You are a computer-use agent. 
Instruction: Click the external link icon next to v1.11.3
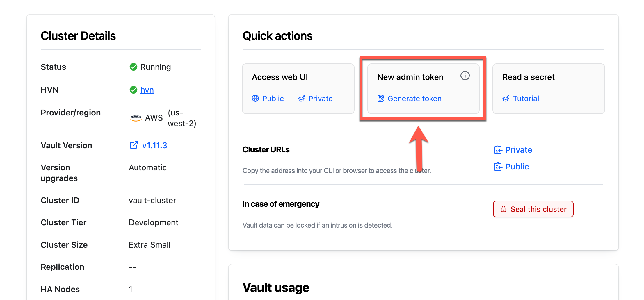(134, 145)
